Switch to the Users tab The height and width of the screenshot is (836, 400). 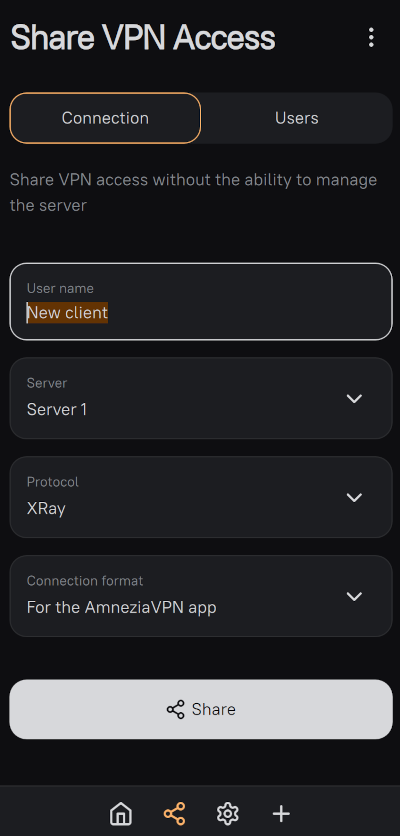click(297, 118)
